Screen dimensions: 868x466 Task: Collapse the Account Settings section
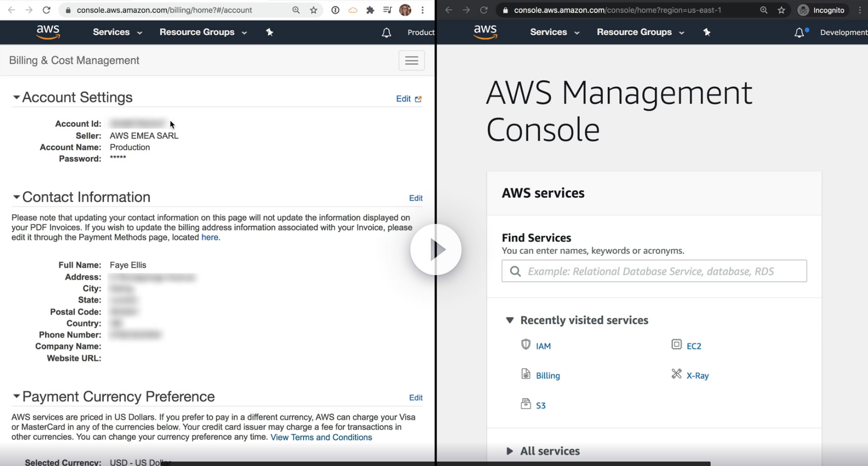click(x=16, y=97)
